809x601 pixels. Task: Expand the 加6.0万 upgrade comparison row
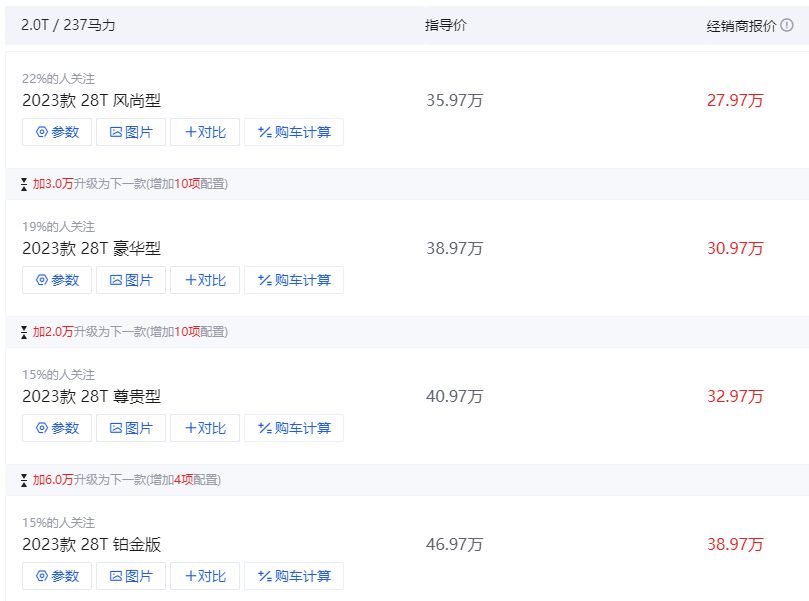click(407, 480)
